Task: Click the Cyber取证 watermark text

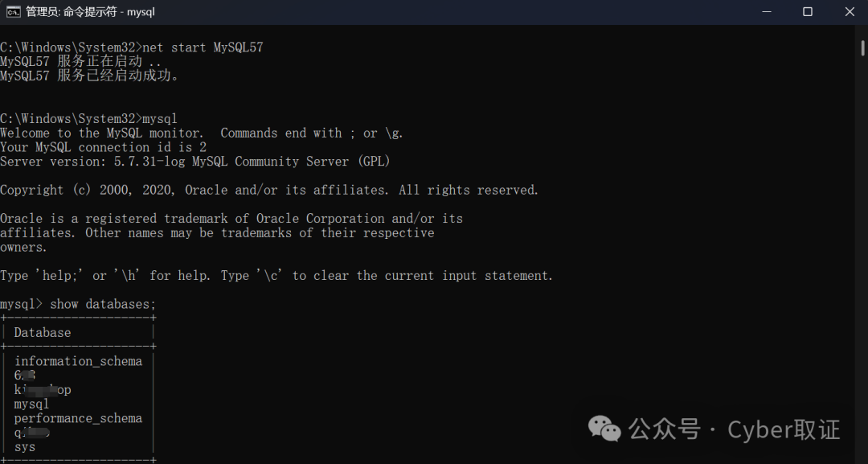Action: pos(784,429)
